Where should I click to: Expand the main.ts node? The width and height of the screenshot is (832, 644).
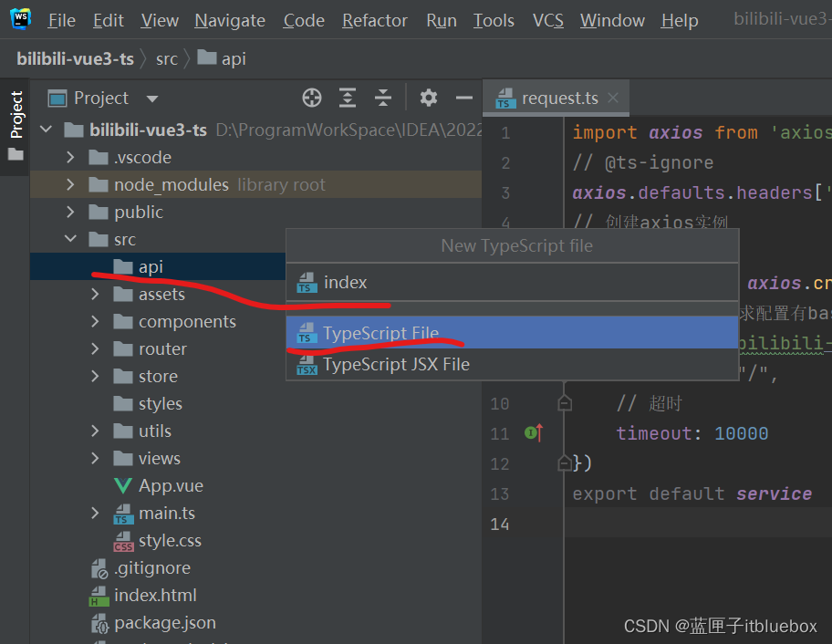coord(95,513)
